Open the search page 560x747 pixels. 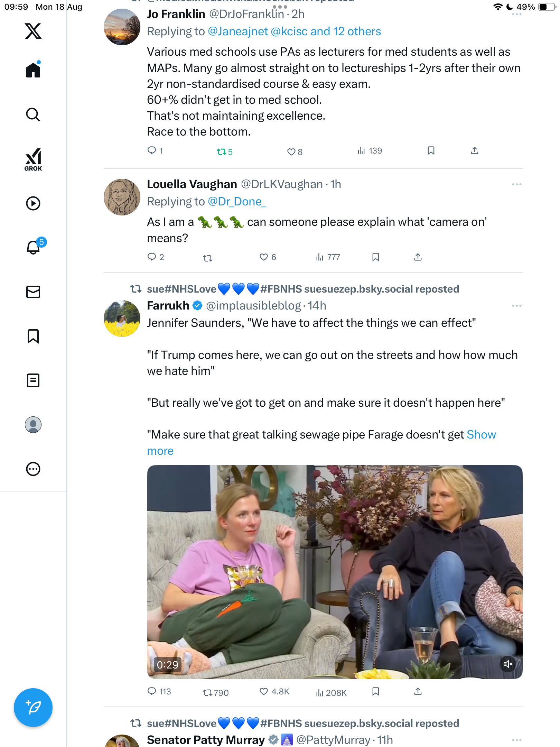[33, 115]
